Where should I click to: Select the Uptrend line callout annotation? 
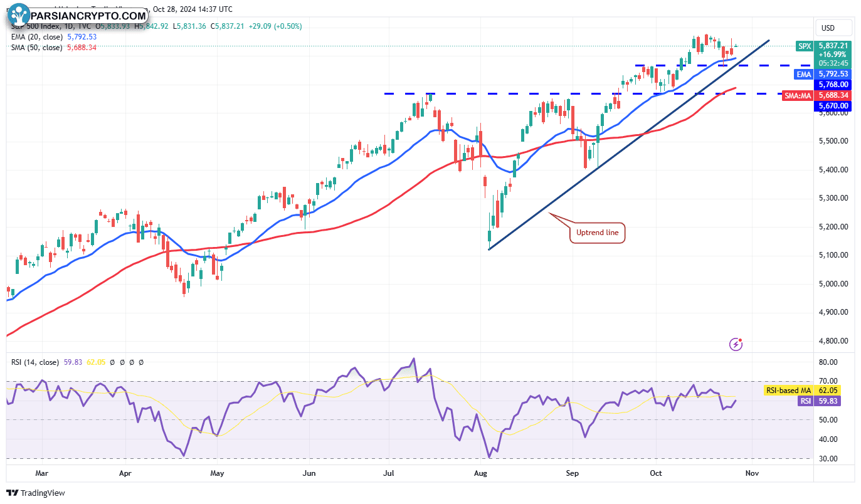(x=598, y=233)
